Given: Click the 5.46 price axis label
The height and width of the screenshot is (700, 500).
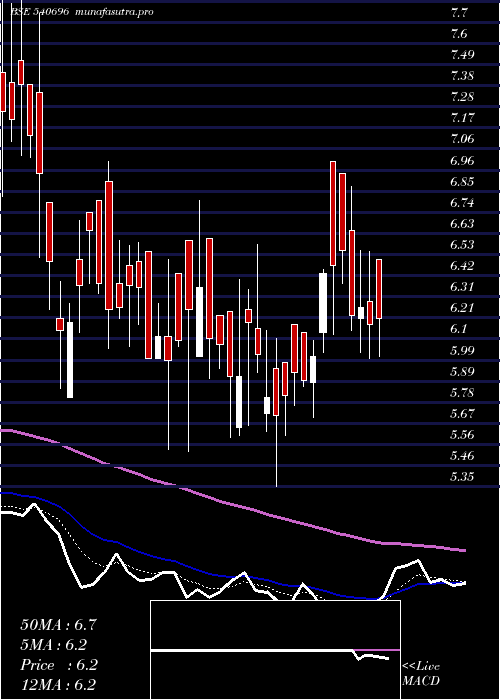Looking at the screenshot, I should tap(462, 456).
